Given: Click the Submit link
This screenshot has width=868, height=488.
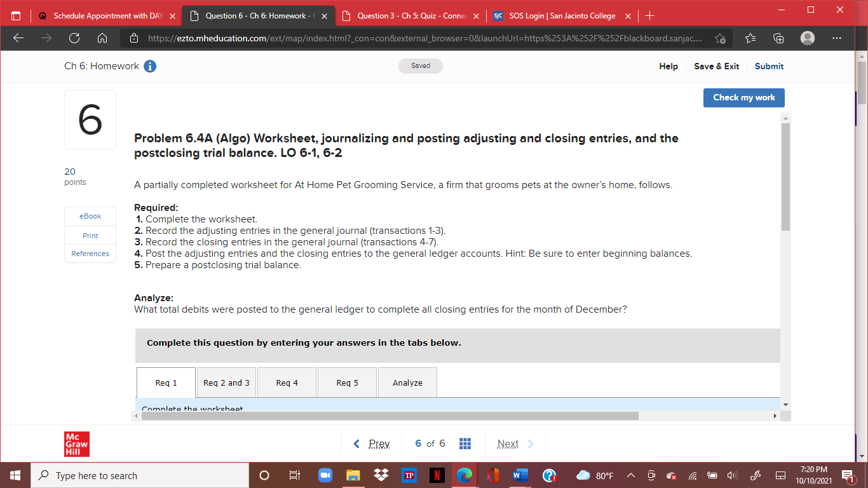Looking at the screenshot, I should coord(769,66).
